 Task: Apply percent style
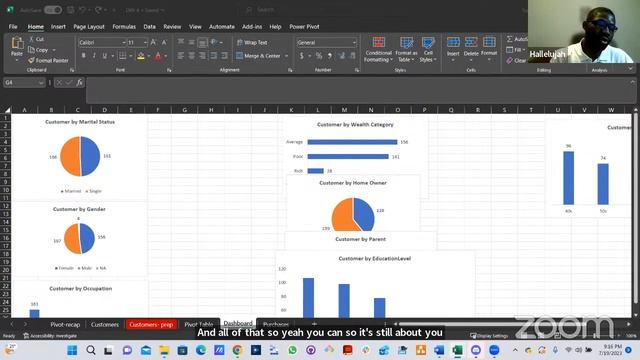[x=318, y=56]
